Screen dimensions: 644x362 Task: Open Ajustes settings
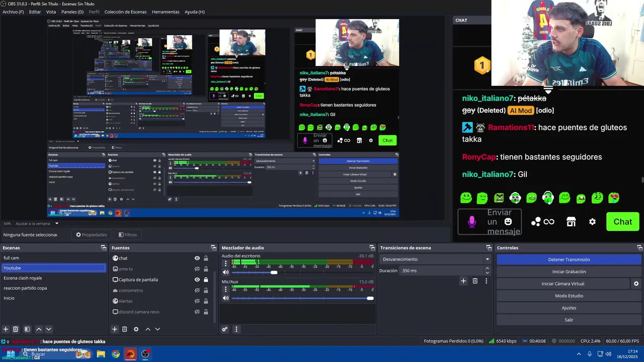(x=569, y=308)
